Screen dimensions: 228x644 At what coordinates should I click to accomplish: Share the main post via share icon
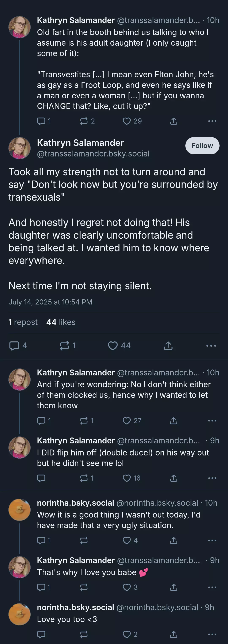[x=168, y=345]
